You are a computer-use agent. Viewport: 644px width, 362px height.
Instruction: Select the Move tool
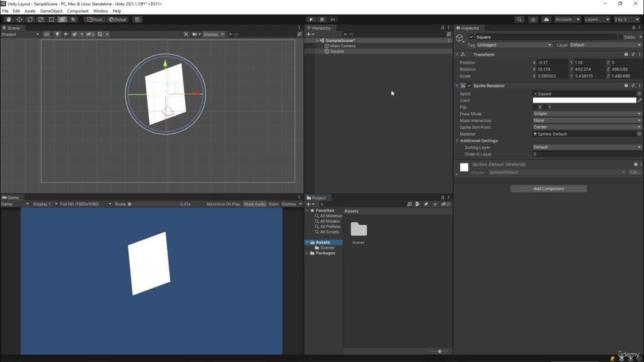19,20
